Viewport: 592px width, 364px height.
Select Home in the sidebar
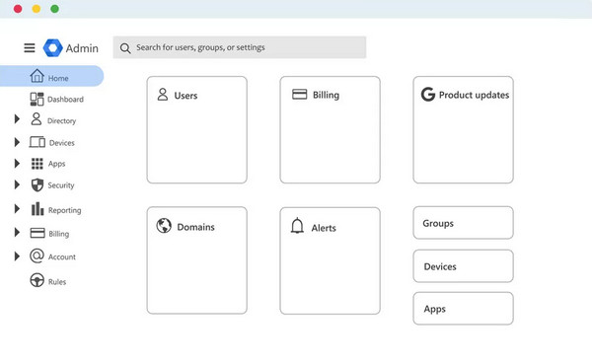51,76
